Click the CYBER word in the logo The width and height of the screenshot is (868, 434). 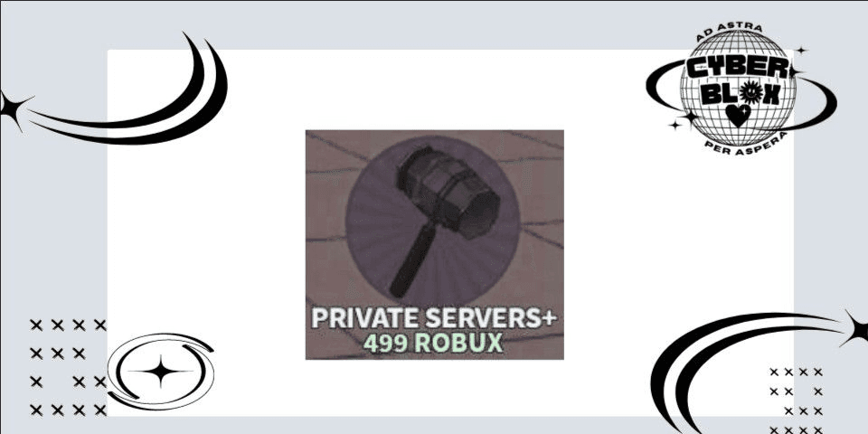pos(736,68)
